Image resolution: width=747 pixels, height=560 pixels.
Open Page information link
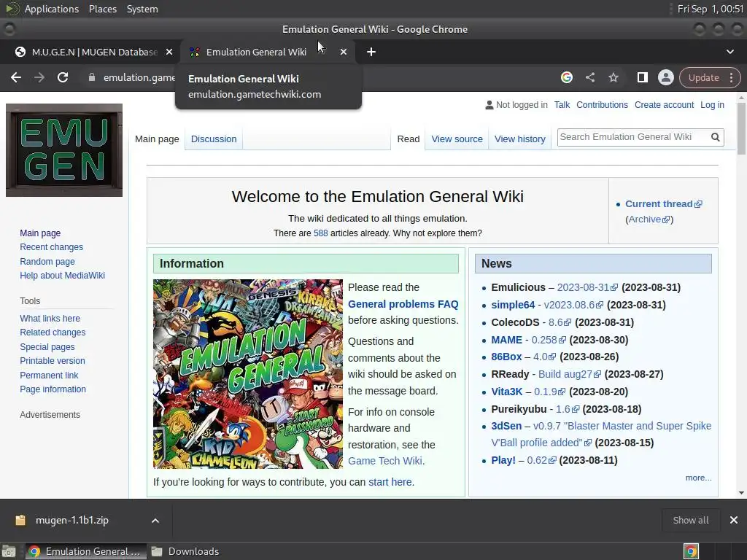coord(53,389)
